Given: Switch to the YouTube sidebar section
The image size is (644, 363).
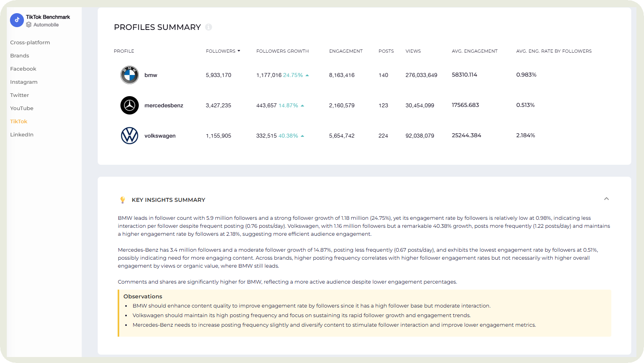Looking at the screenshot, I should [x=22, y=108].
